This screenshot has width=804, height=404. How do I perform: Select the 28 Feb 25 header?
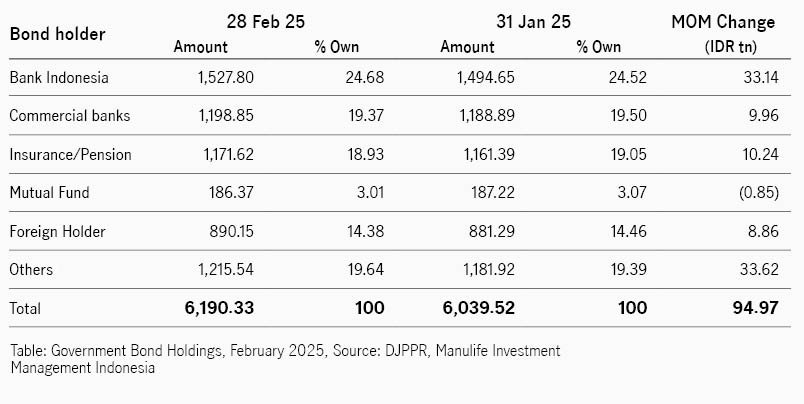coord(266,22)
